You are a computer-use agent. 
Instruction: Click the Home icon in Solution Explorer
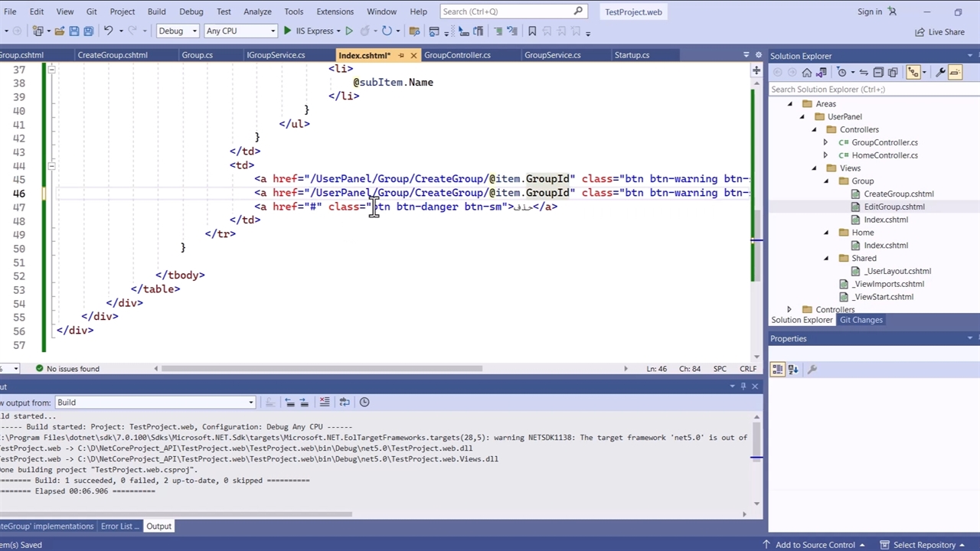click(806, 73)
